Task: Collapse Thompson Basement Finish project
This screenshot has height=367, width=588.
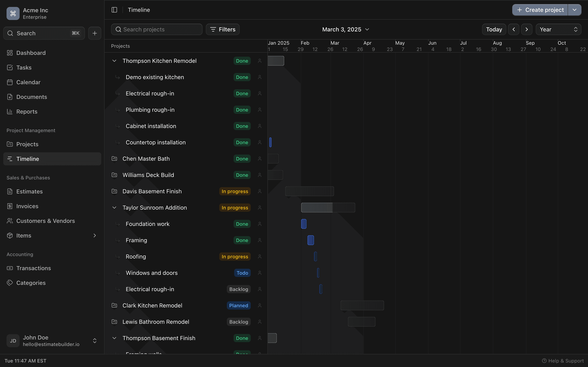Action: [x=114, y=338]
